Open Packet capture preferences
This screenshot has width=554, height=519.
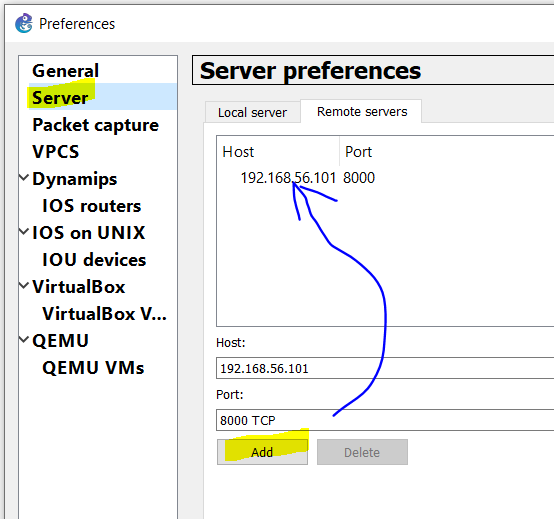[x=95, y=125]
